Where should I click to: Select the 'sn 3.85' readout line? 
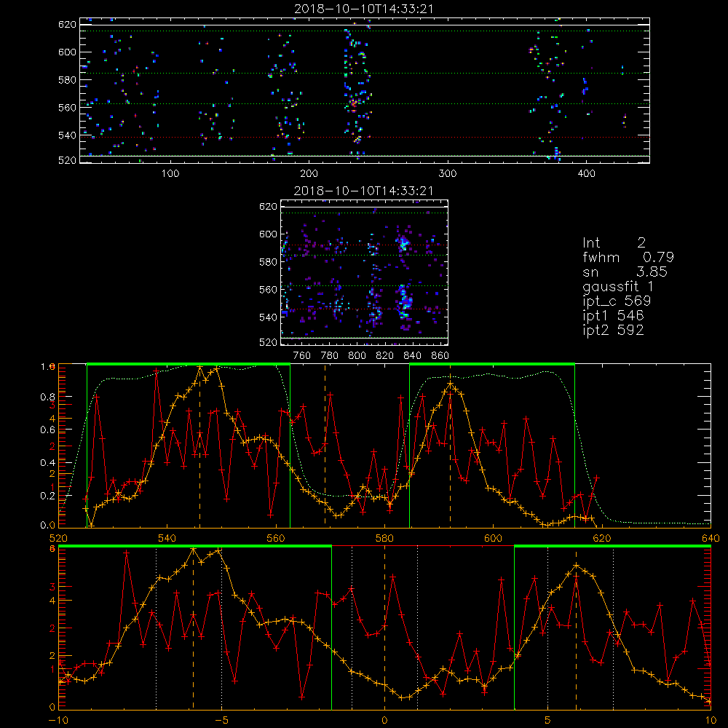[x=625, y=272]
